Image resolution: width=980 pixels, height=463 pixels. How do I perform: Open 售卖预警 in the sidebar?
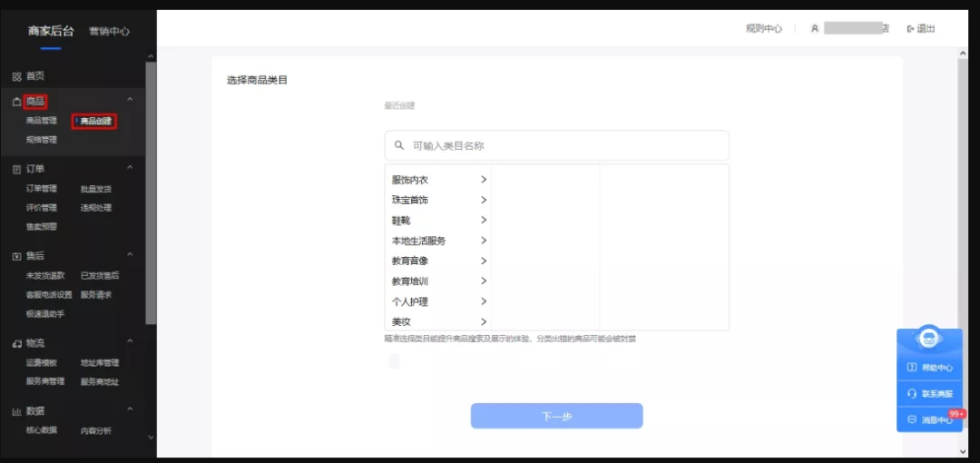pos(41,227)
